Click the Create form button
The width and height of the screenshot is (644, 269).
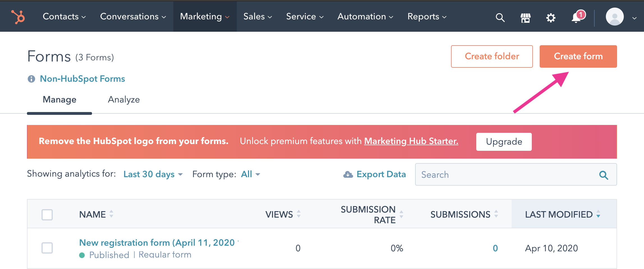click(x=578, y=56)
